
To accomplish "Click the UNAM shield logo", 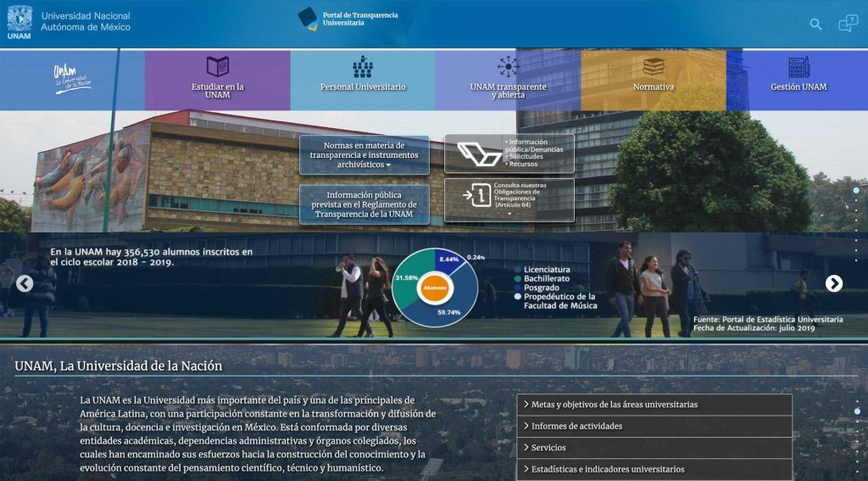I will coord(19,22).
